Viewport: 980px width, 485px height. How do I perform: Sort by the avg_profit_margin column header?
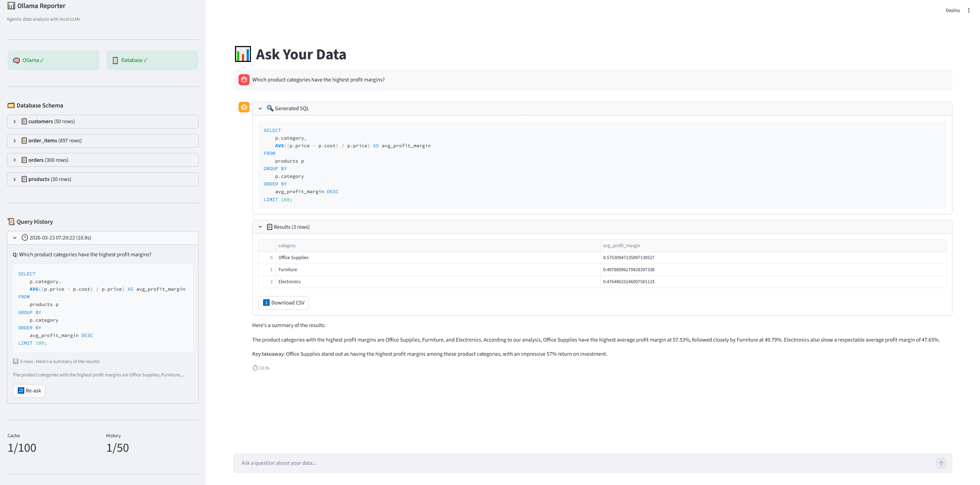click(x=621, y=246)
